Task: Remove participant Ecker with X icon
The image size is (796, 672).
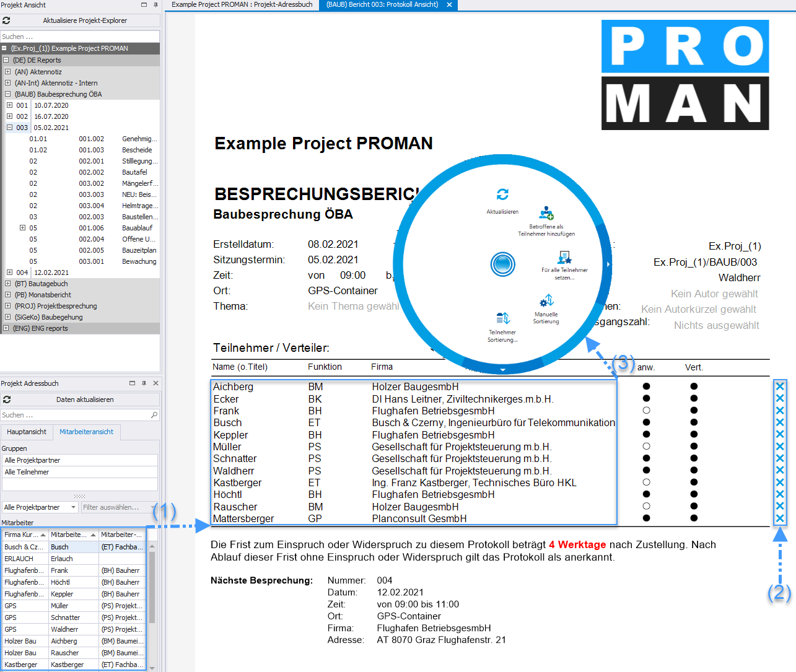Action: pyautogui.click(x=780, y=398)
